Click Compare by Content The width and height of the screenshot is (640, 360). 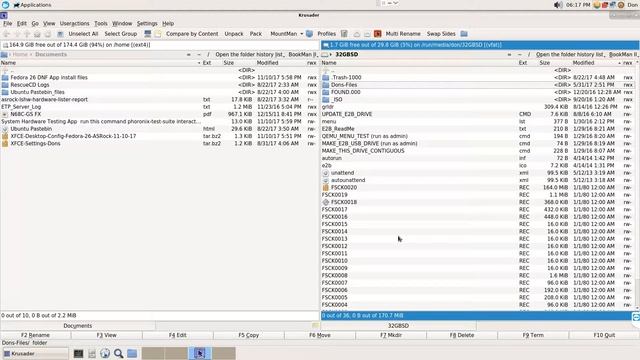pos(192,34)
